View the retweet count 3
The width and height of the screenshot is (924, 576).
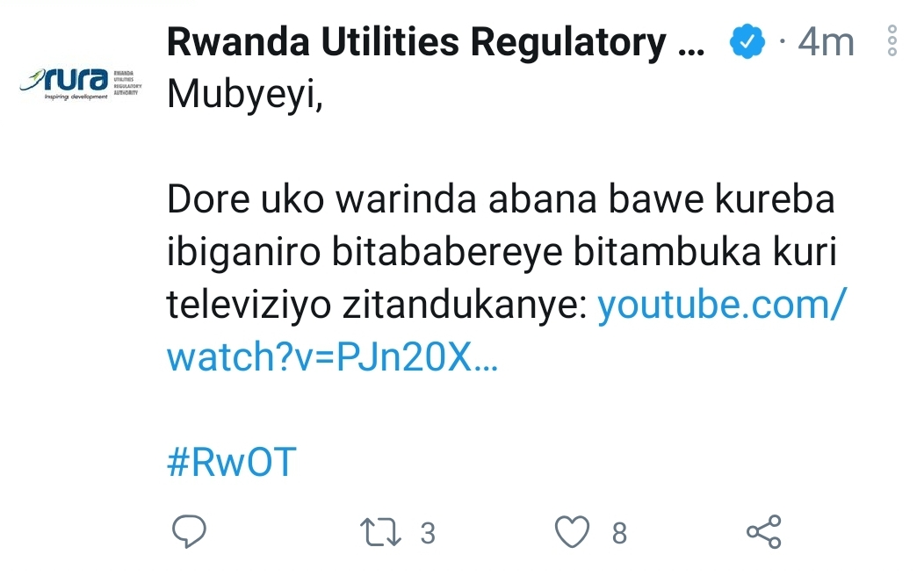tap(428, 533)
